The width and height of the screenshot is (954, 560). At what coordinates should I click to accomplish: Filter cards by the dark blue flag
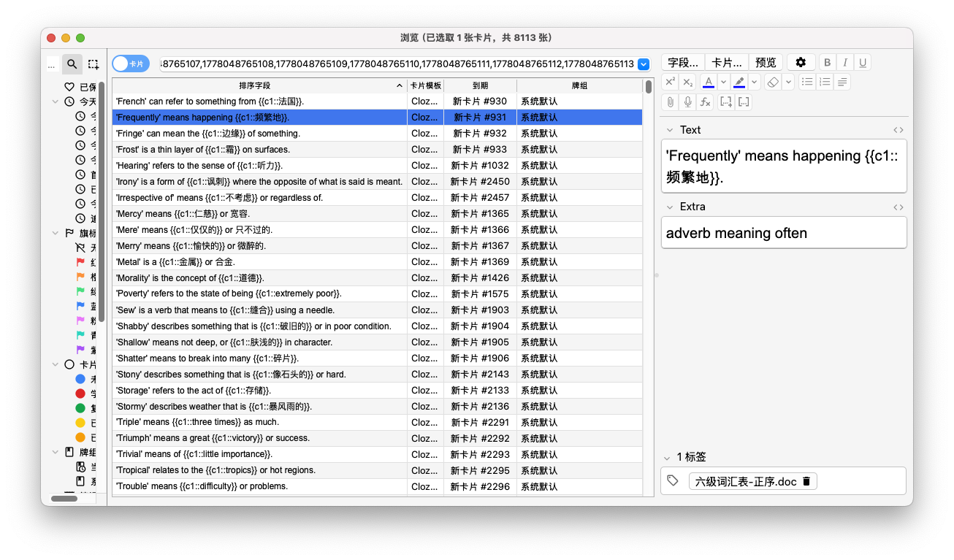tap(80, 306)
